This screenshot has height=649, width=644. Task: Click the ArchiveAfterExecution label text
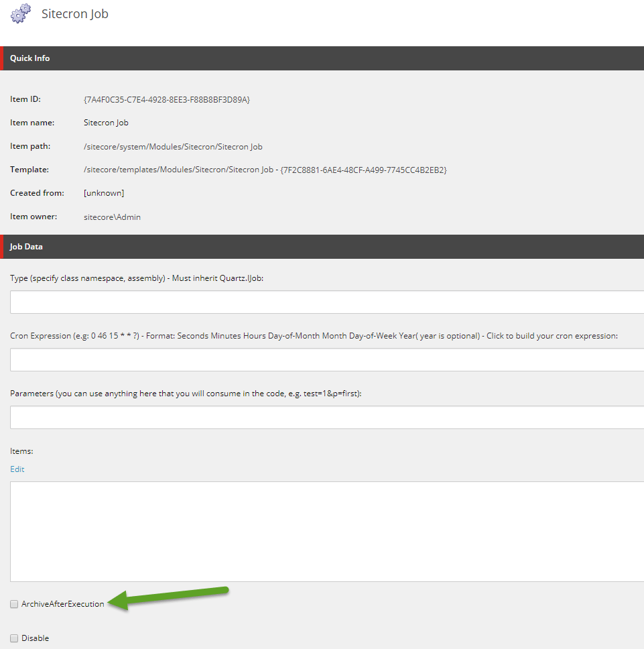pos(63,604)
